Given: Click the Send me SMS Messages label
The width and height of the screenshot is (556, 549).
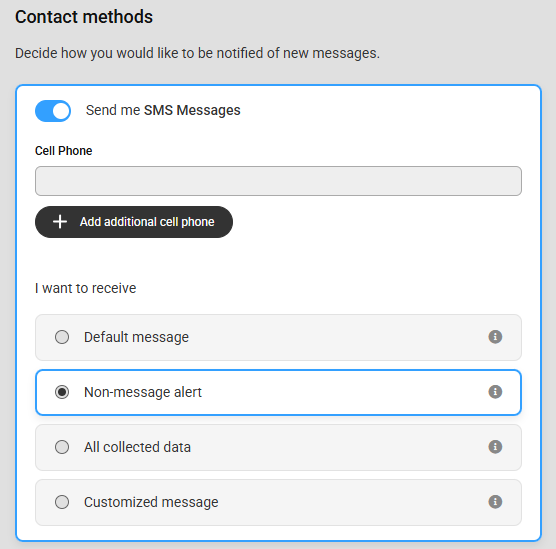Looking at the screenshot, I should coord(163,110).
